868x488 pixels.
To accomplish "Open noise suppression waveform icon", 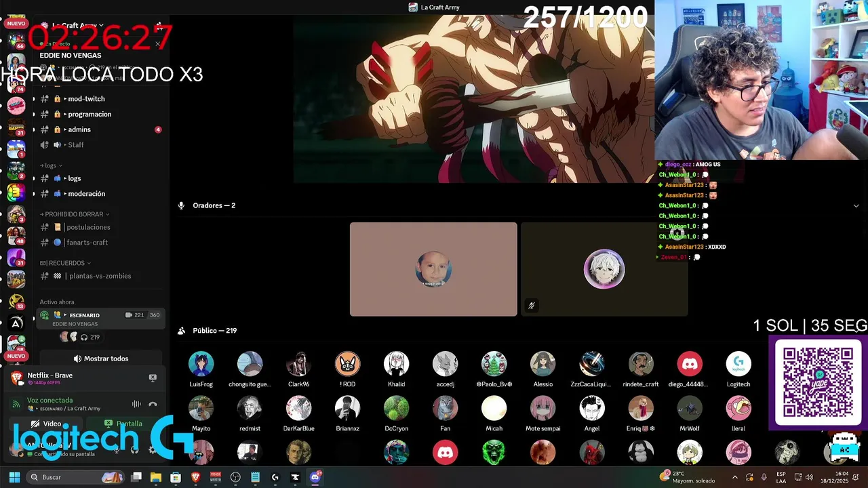I will click(136, 404).
